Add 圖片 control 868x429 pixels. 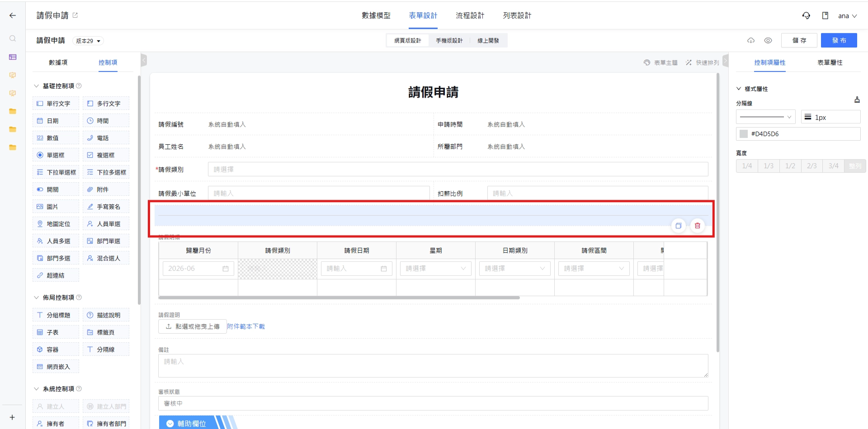pos(56,207)
